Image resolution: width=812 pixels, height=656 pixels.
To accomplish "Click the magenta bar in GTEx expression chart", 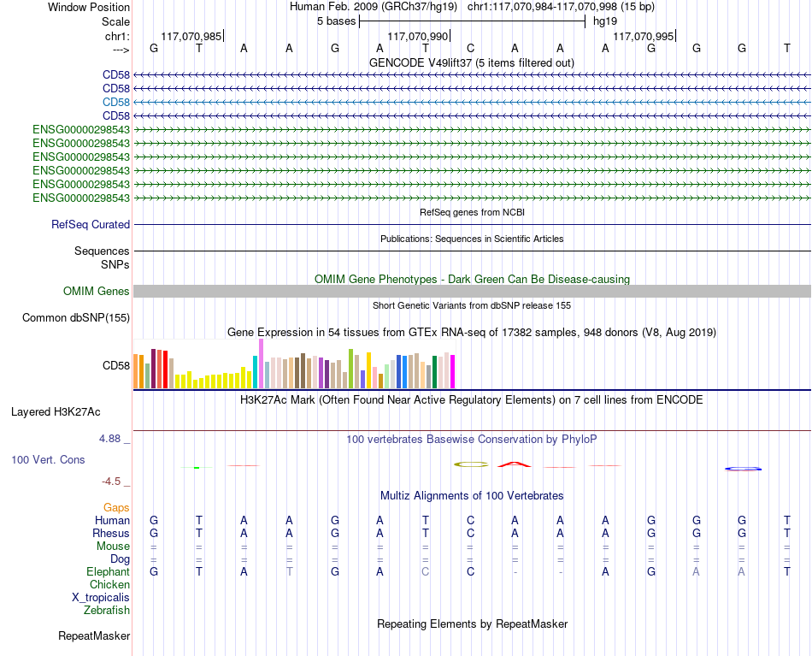I will [x=453, y=371].
